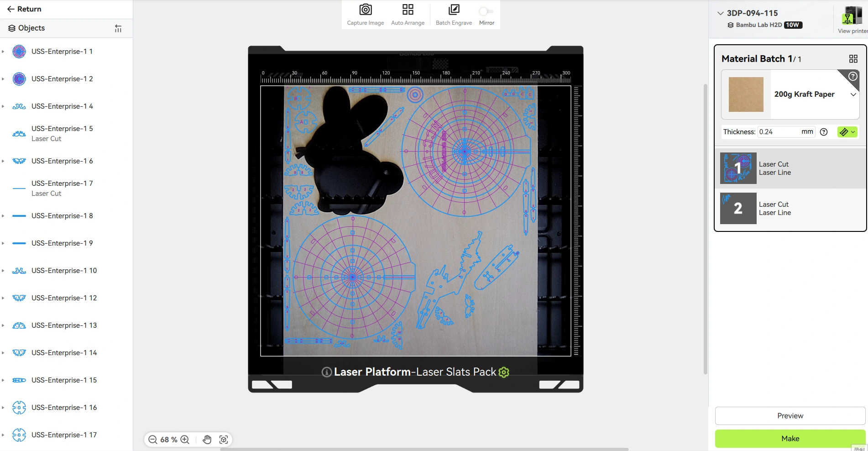Viewport: 868px width, 451px height.
Task: Expand USS-Enterprise-1 12 object
Action: pos(3,298)
